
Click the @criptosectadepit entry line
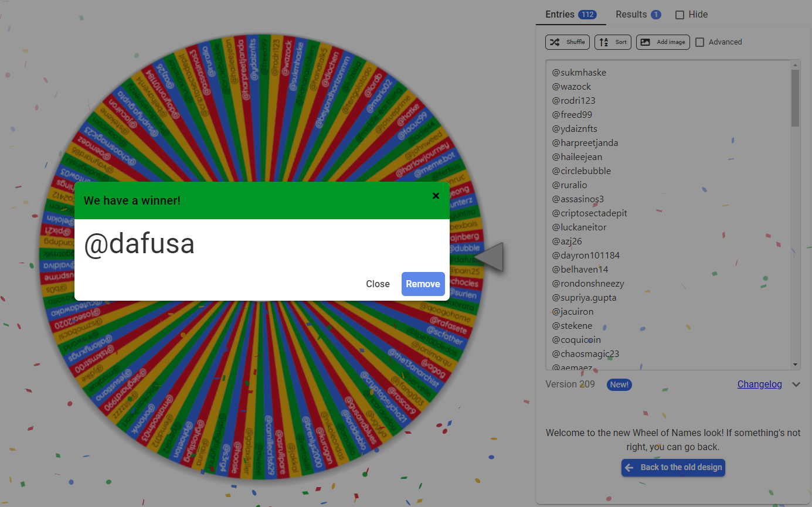pyautogui.click(x=589, y=213)
